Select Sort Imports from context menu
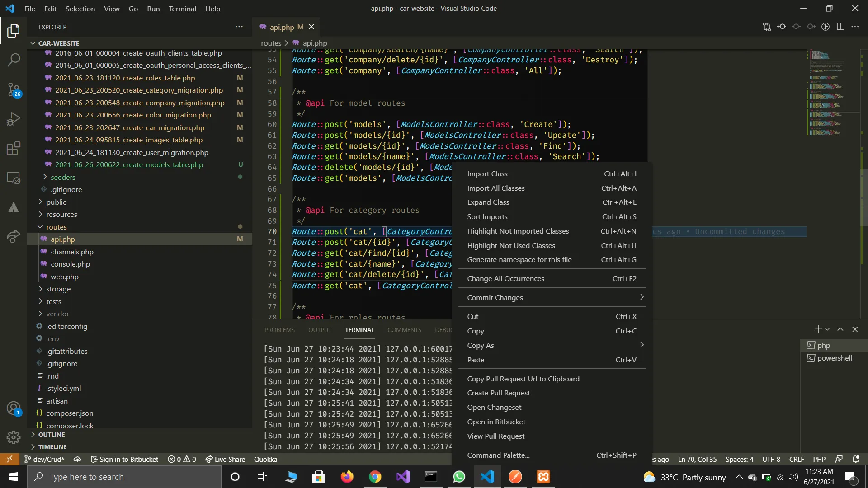The image size is (868, 488). pos(487,216)
